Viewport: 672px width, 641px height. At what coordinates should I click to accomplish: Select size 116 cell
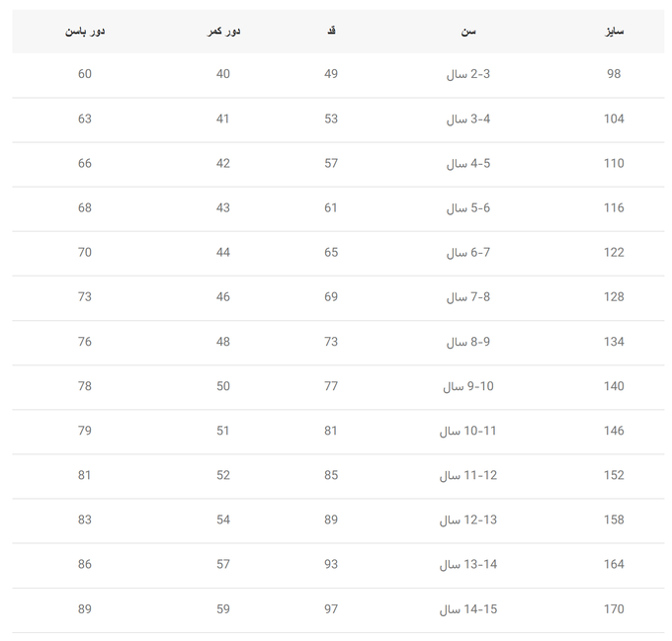click(614, 207)
